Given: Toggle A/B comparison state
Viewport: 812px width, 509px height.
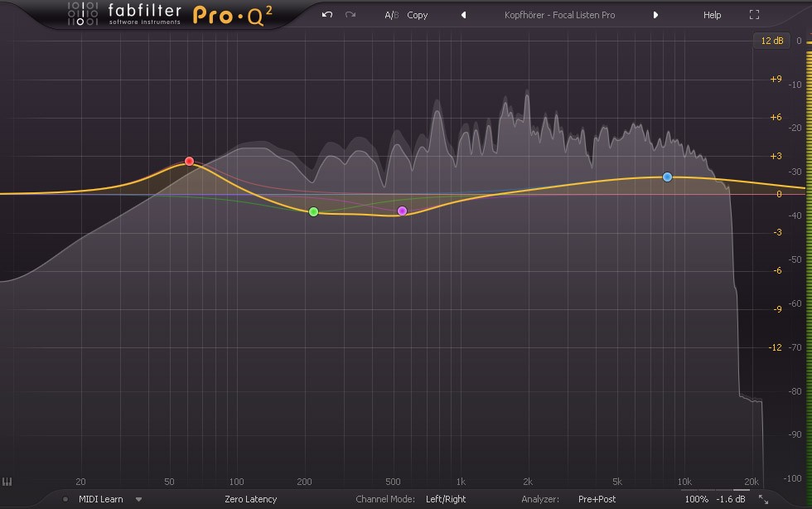Looking at the screenshot, I should (x=391, y=15).
